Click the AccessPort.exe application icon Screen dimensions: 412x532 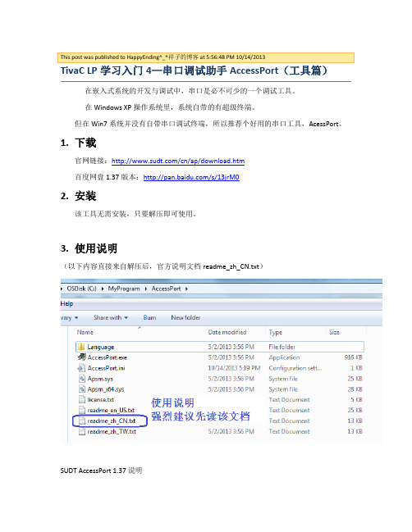[81, 357]
